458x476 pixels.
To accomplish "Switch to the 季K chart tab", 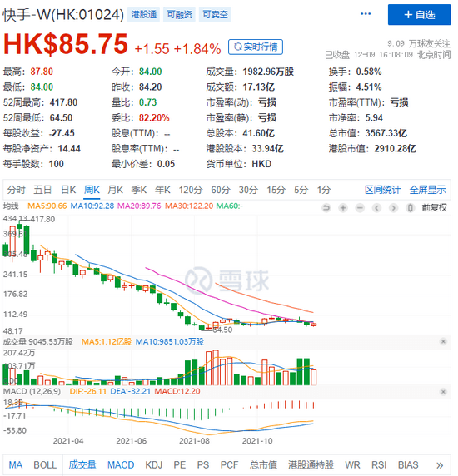I will pyautogui.click(x=139, y=190).
